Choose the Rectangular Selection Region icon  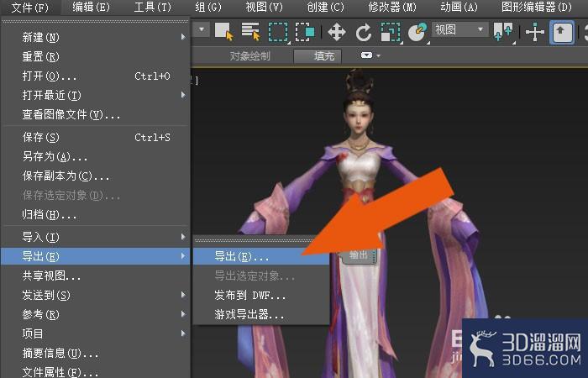278,32
